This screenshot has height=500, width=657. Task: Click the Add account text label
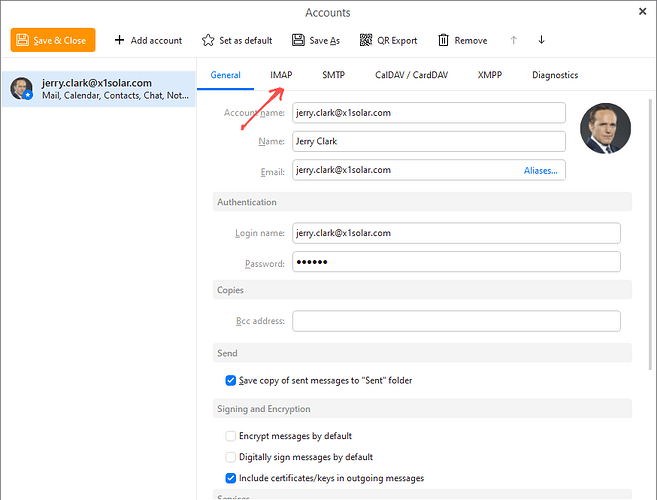tap(156, 41)
